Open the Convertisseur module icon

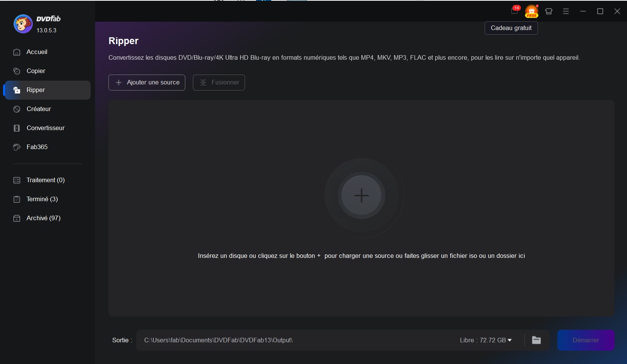tap(17, 128)
